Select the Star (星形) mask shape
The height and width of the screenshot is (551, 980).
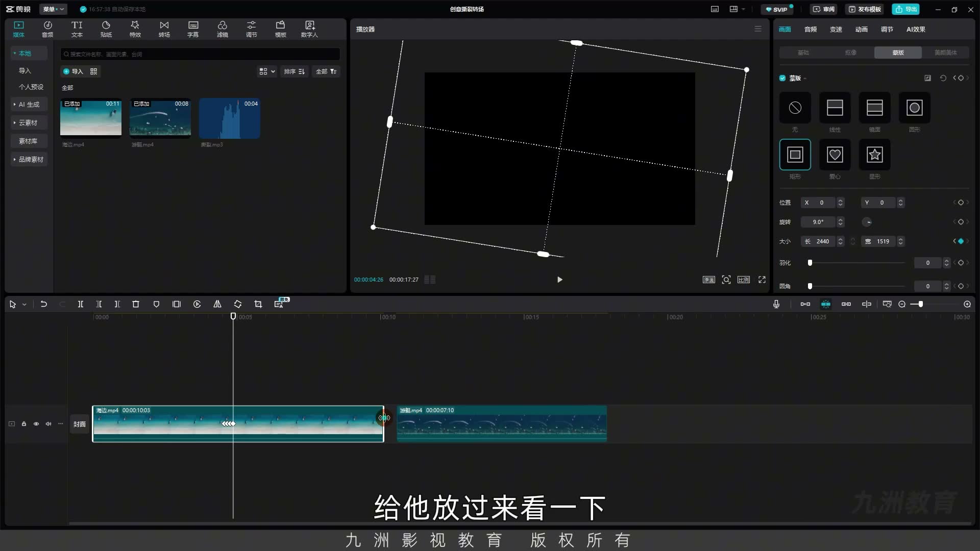pos(874,155)
